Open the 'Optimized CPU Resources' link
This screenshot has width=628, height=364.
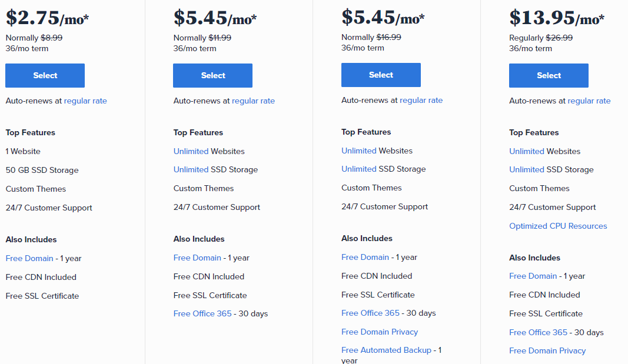pyautogui.click(x=558, y=226)
